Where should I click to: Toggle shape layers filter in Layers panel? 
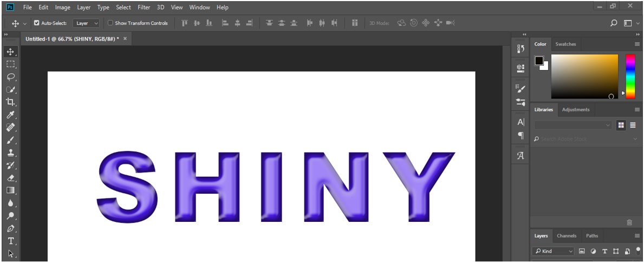(616, 251)
